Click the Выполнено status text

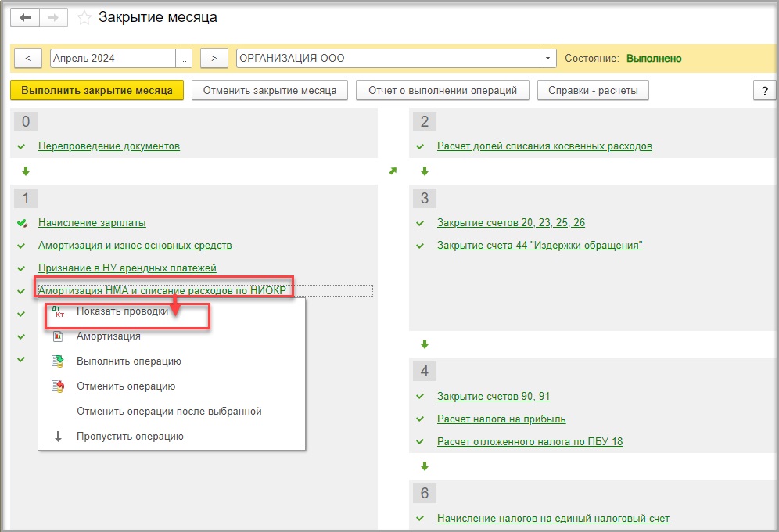coord(654,58)
